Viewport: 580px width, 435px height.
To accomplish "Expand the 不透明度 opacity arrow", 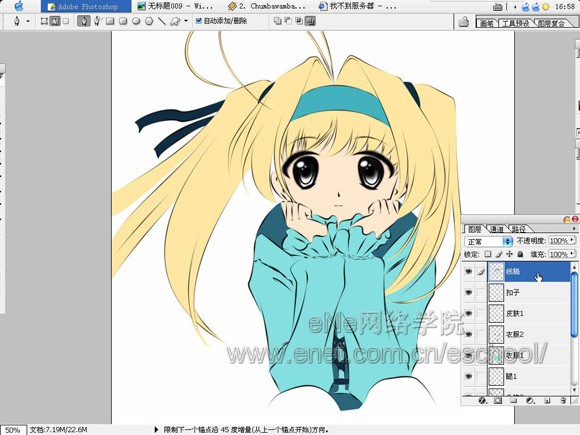I will pyautogui.click(x=573, y=240).
